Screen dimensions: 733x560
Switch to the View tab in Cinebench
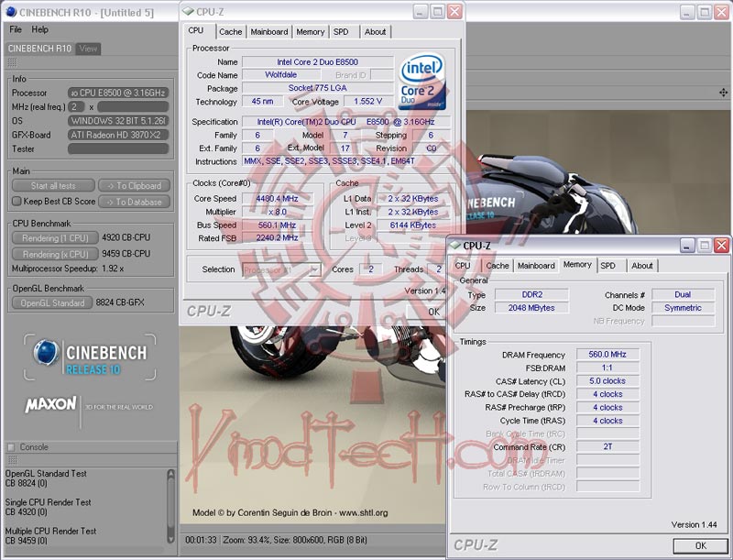(x=88, y=49)
